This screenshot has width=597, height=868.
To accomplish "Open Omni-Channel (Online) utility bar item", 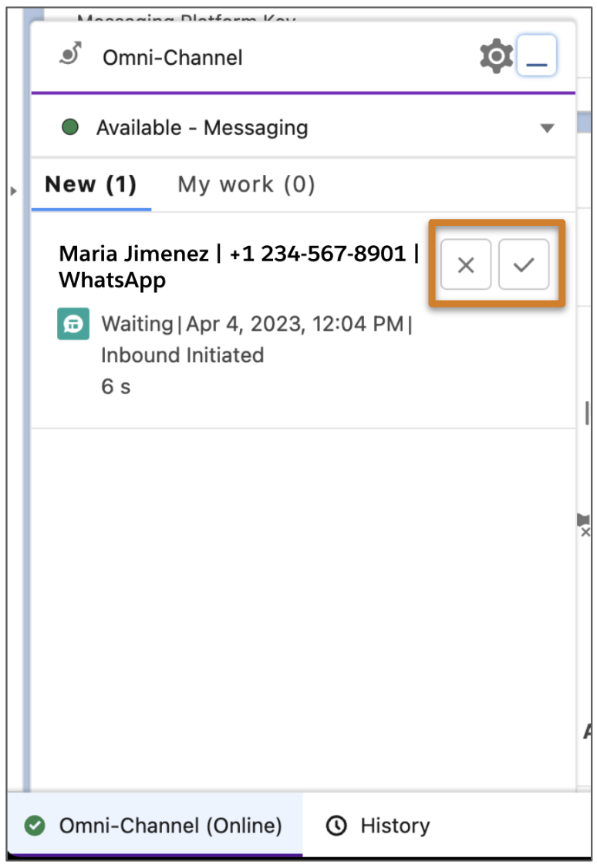I will tap(154, 826).
